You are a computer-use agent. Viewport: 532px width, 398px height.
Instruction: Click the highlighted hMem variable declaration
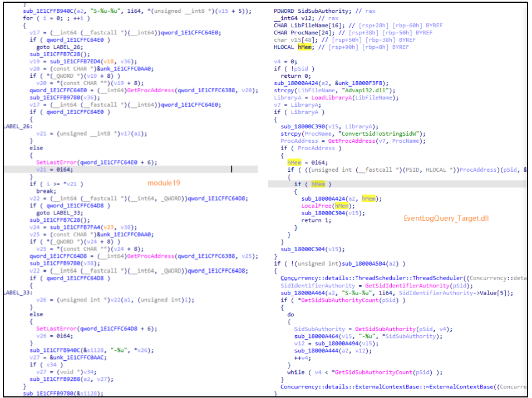pos(303,47)
